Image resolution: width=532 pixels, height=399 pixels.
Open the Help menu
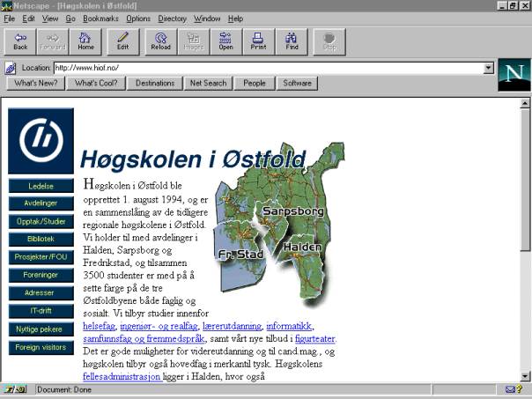click(235, 18)
